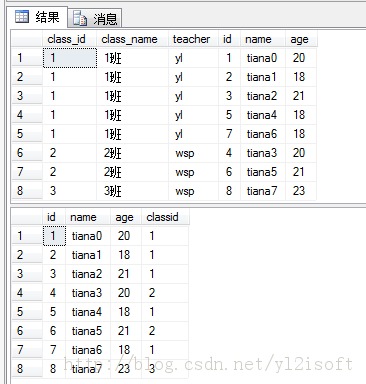Image resolution: width=366 pixels, height=384 pixels.
Task: Click the age 23 cell in upper grid
Action: point(301,191)
